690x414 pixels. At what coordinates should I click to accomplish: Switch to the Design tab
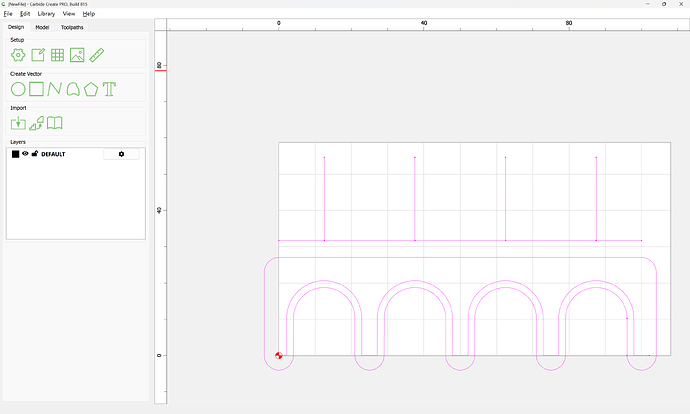point(16,27)
